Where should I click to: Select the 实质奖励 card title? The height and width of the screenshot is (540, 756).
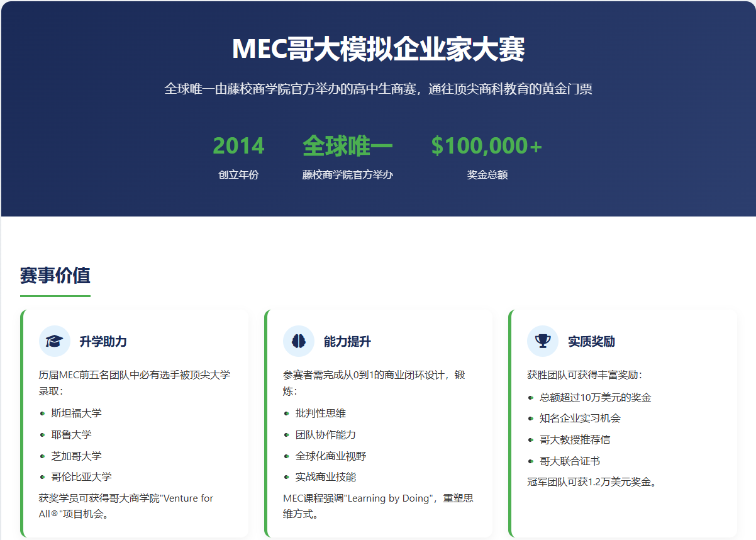591,342
